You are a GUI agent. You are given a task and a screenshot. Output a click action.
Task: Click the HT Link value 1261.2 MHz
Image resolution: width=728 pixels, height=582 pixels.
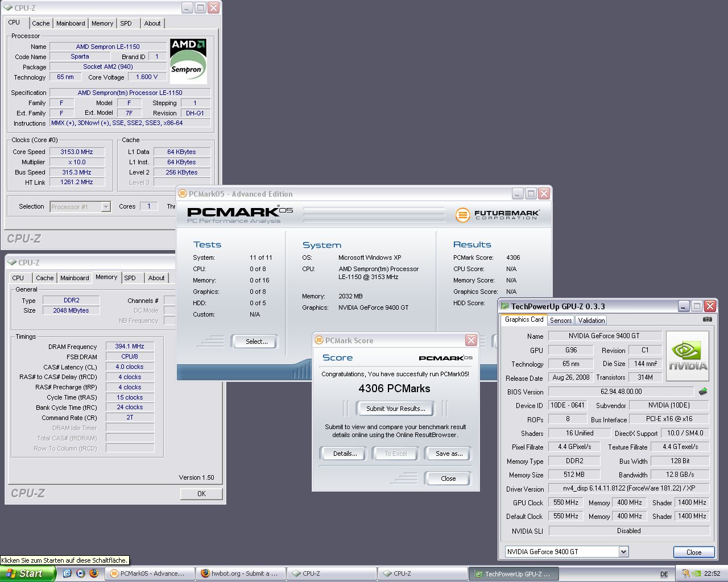pos(77,182)
